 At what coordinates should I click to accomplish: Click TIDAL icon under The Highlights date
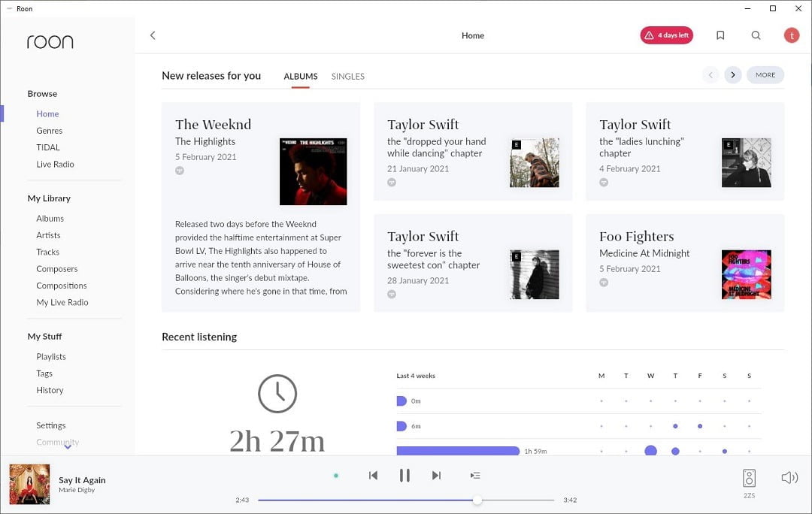(180, 171)
